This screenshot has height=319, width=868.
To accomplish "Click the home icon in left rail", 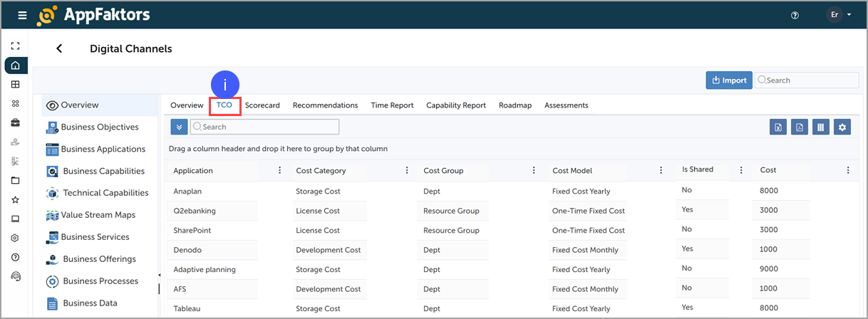I will [x=16, y=66].
